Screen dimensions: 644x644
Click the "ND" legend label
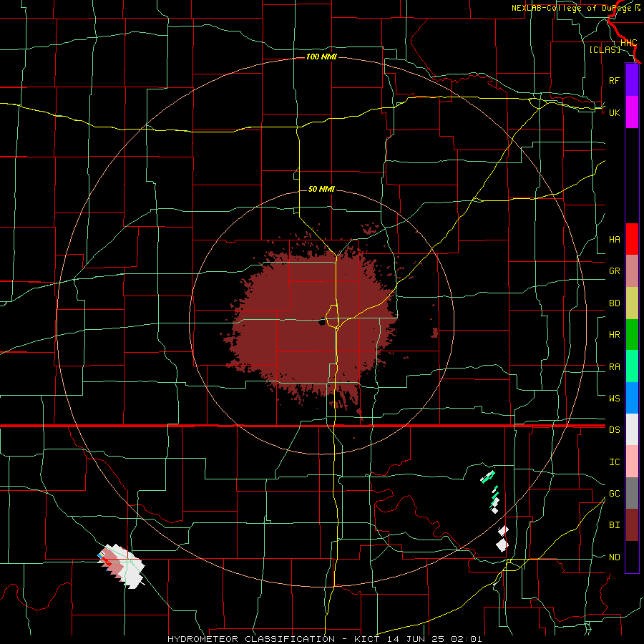click(x=614, y=557)
